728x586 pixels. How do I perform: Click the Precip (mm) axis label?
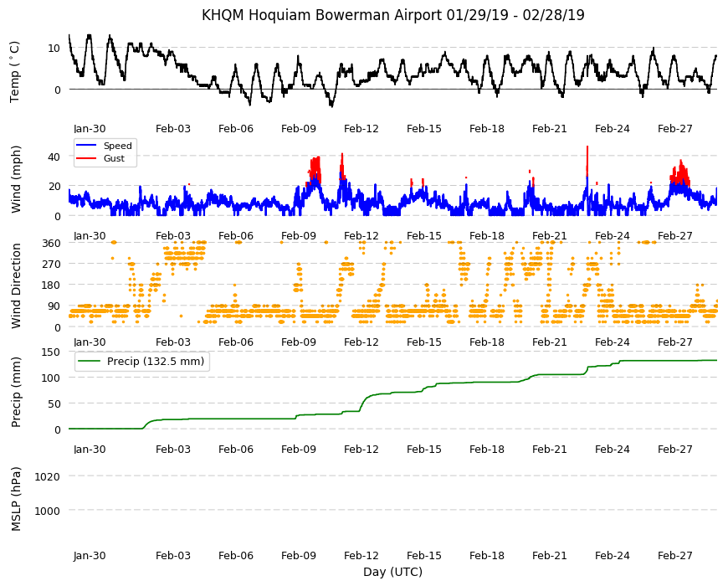click(x=16, y=392)
